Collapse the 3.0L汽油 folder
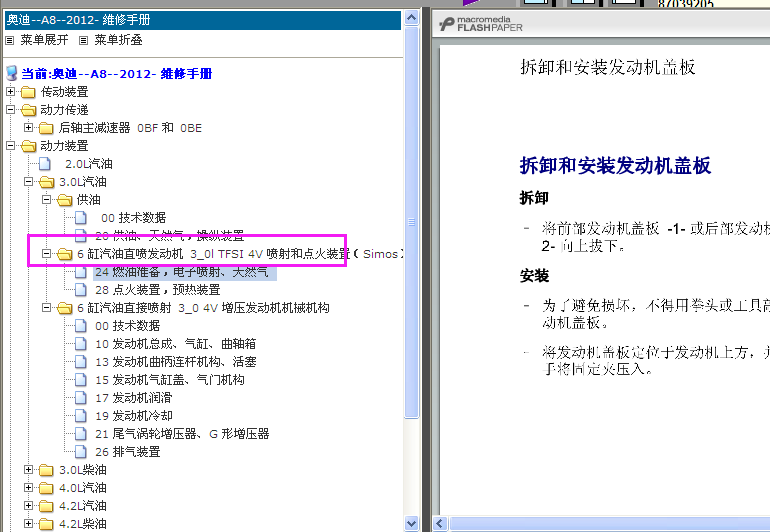Viewport: 770px width, 532px height. pos(28,182)
